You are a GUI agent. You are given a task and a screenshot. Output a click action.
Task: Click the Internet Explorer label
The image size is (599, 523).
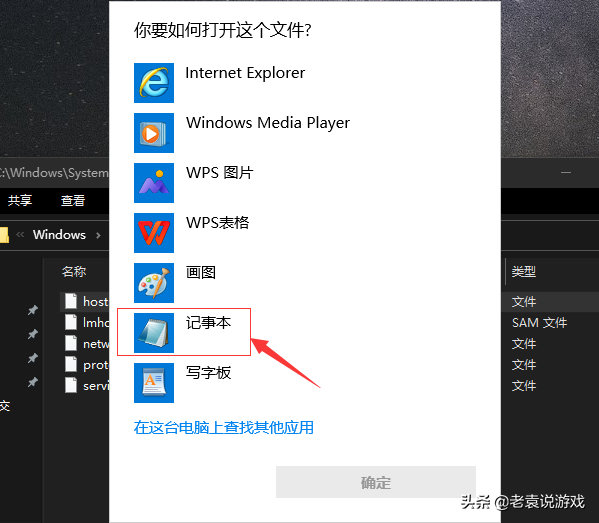pyautogui.click(x=245, y=73)
